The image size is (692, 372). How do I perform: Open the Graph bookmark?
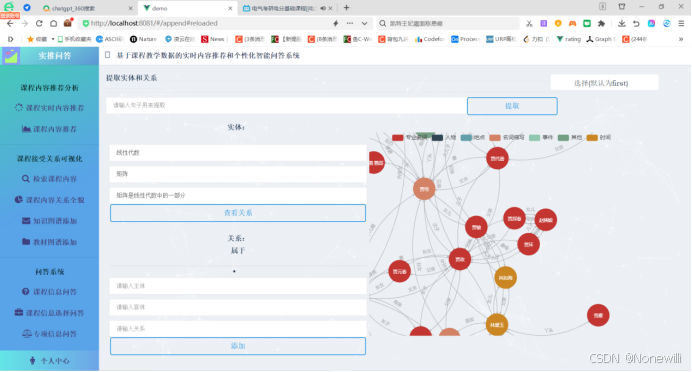tap(601, 39)
